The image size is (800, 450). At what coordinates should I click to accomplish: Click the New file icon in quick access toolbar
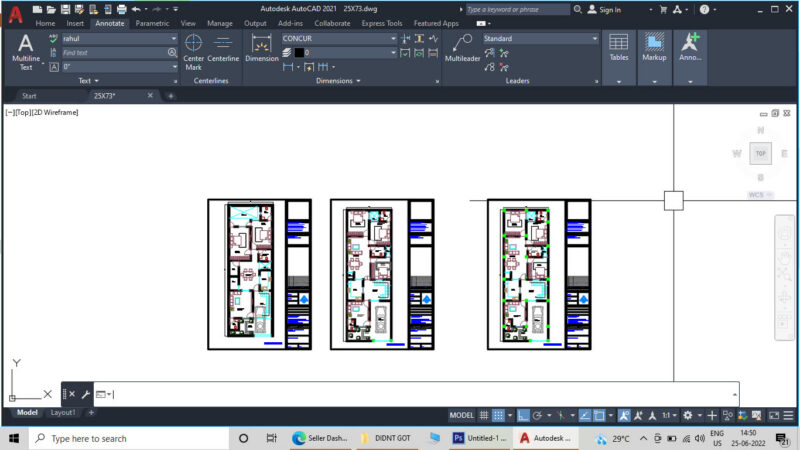(37, 9)
